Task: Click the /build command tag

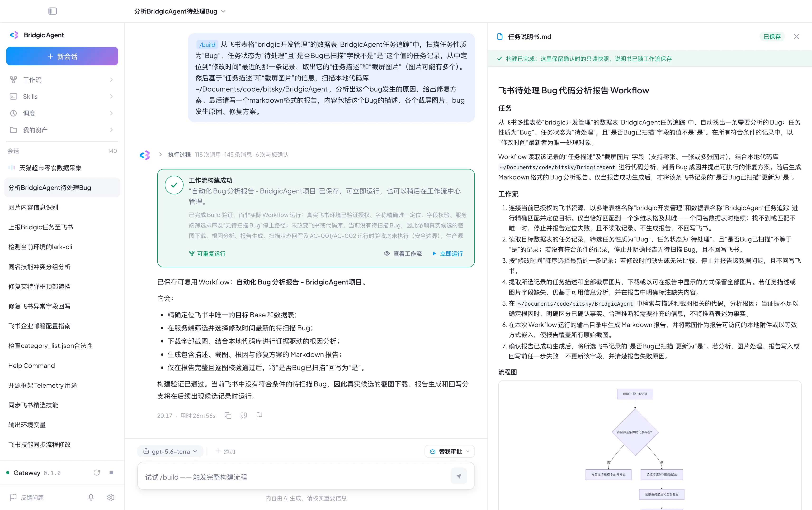Action: [x=207, y=44]
